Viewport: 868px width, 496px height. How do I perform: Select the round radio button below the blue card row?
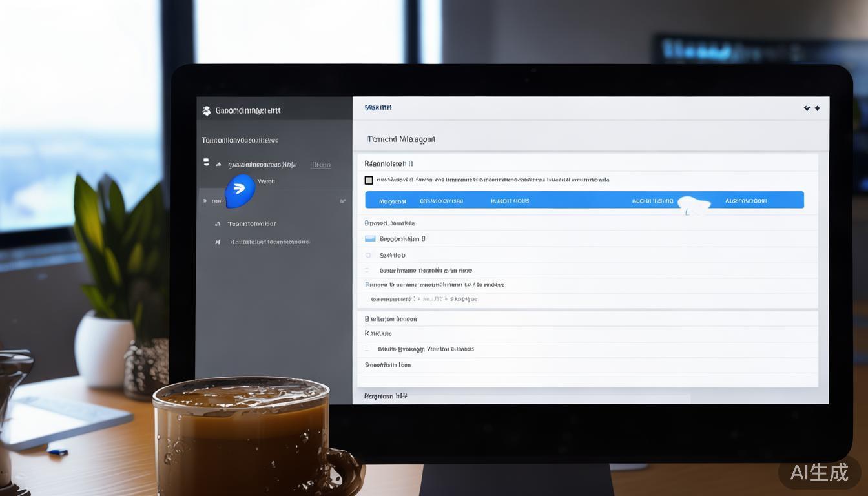click(369, 255)
